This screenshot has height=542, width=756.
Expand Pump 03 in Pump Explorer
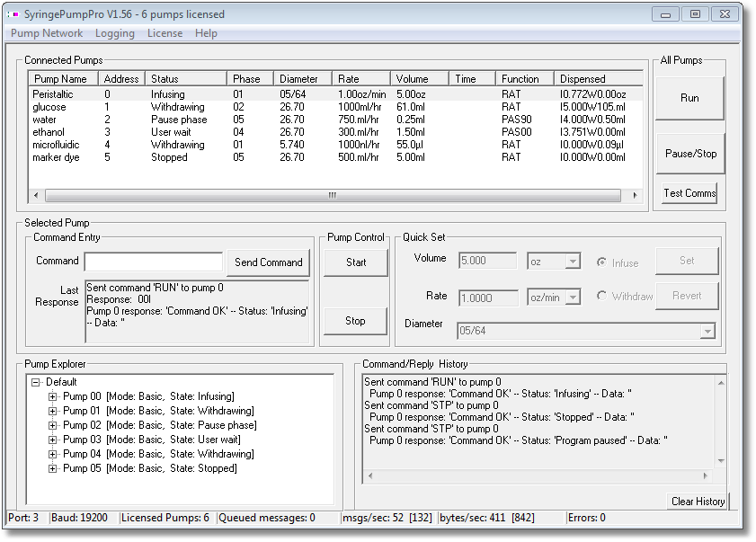pos(52,440)
